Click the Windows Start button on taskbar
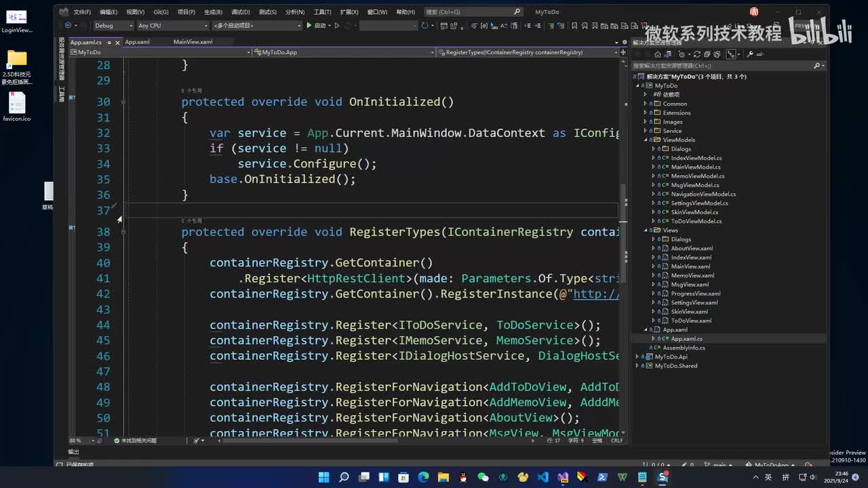Image resolution: width=868 pixels, height=488 pixels. click(x=323, y=477)
